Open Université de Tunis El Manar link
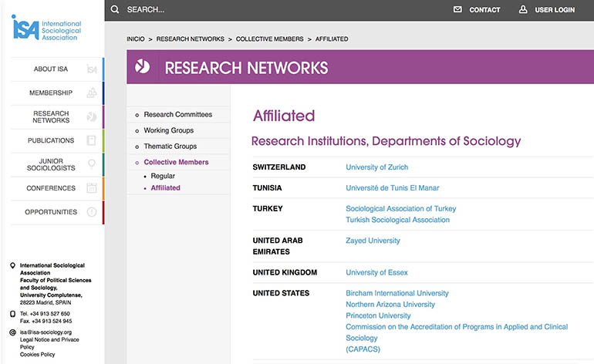The height and width of the screenshot is (364, 594). click(393, 188)
